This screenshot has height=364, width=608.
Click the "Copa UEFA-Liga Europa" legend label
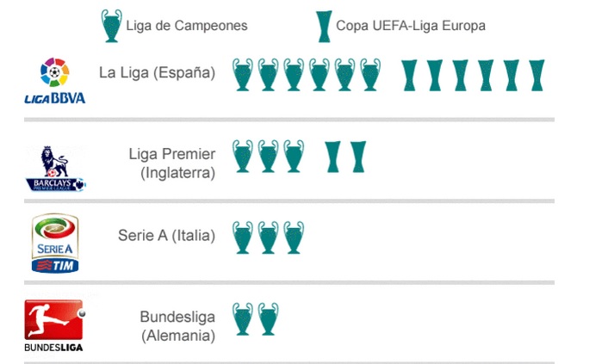coord(411,26)
